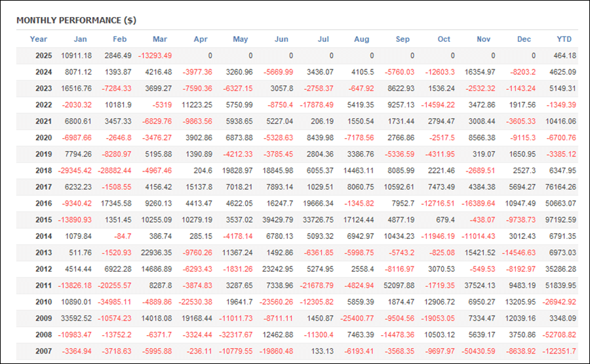Click 2010 February value -34985.11
Viewport: 590px width, 364px height.
[115, 302]
